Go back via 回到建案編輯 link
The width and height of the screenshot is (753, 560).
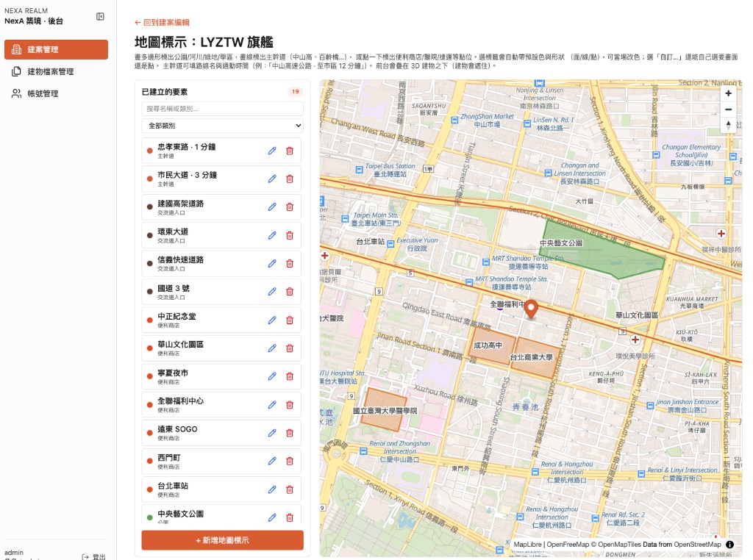click(x=162, y=23)
